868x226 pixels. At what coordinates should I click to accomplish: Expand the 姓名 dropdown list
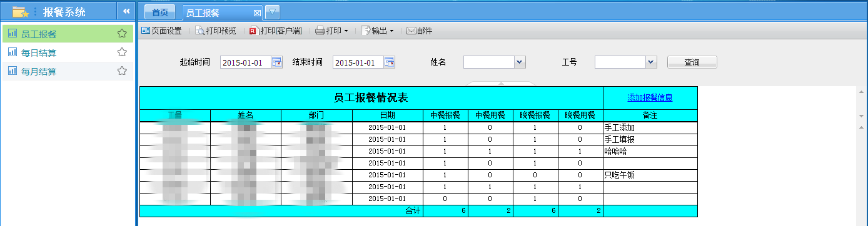click(x=519, y=62)
